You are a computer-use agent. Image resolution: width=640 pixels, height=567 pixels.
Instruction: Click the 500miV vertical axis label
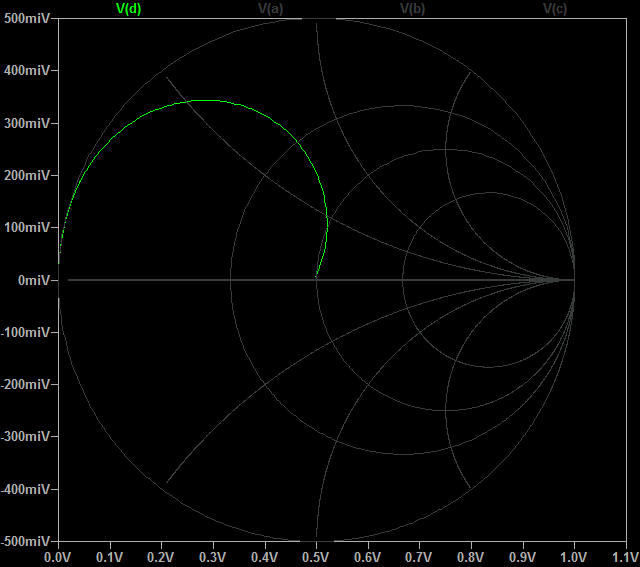pos(27,18)
